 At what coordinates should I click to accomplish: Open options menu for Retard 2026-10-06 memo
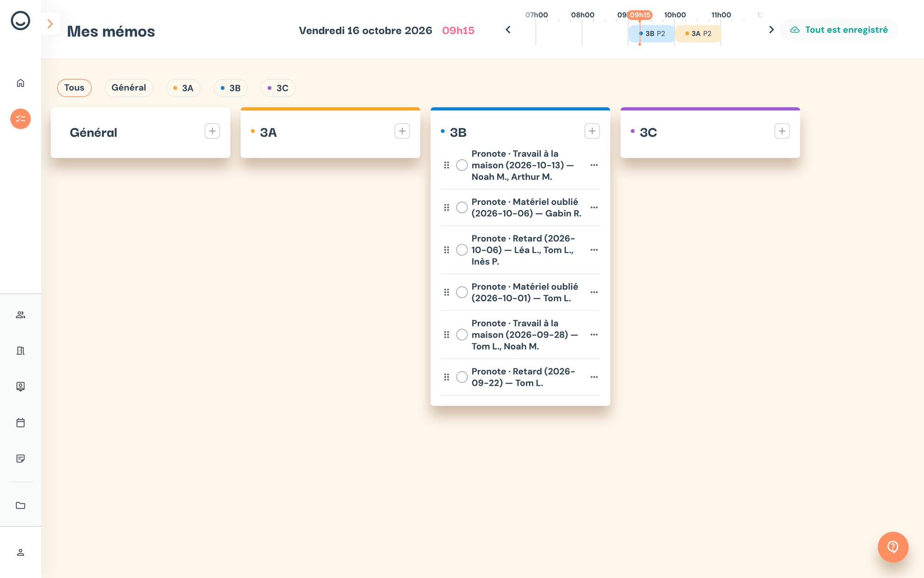(594, 250)
